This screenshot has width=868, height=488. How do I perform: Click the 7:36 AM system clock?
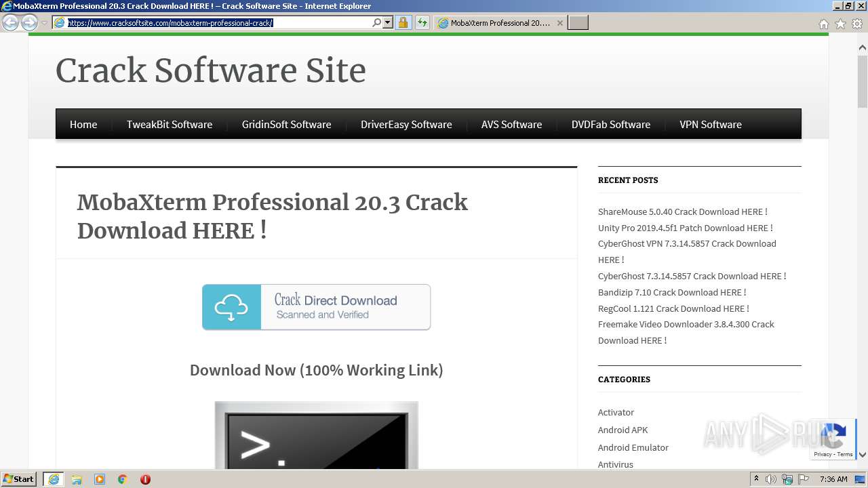(x=833, y=479)
